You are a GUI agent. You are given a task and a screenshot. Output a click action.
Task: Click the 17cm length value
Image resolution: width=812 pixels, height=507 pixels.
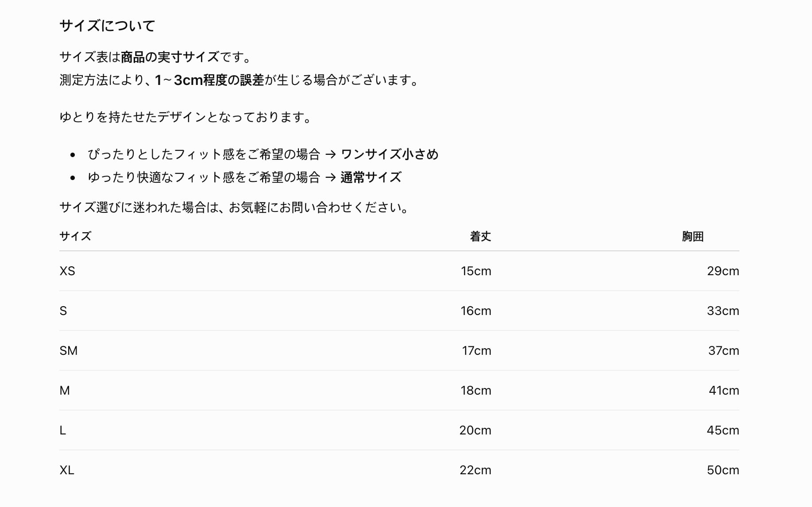[476, 350]
